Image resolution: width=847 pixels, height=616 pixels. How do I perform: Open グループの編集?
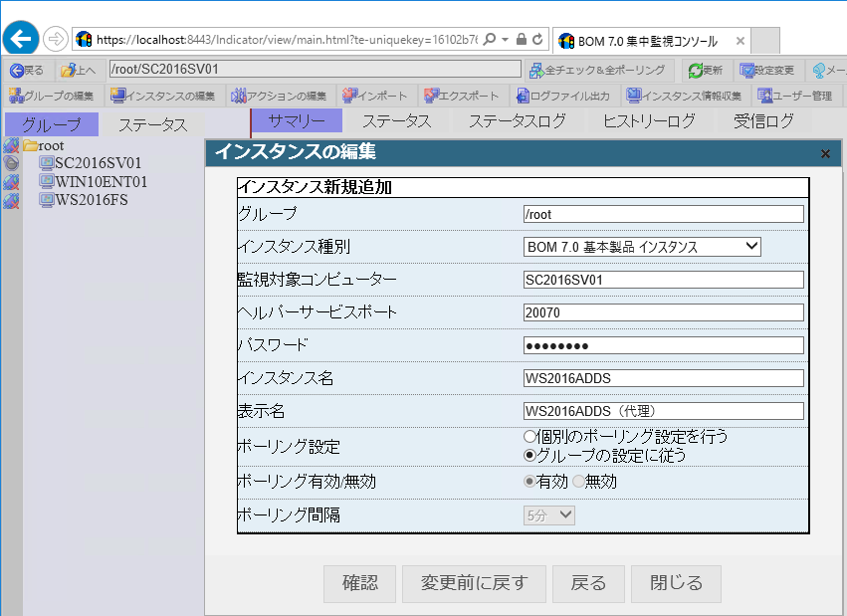(x=52, y=97)
